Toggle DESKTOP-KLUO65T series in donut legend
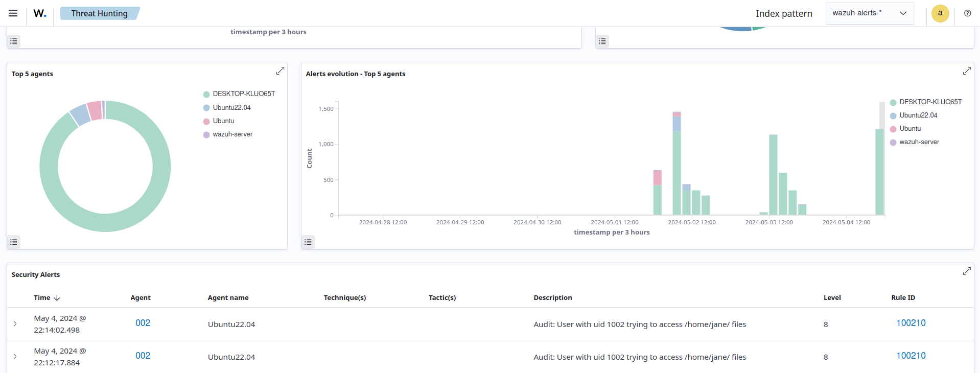Screen dimensions: 980x373 click(x=244, y=94)
